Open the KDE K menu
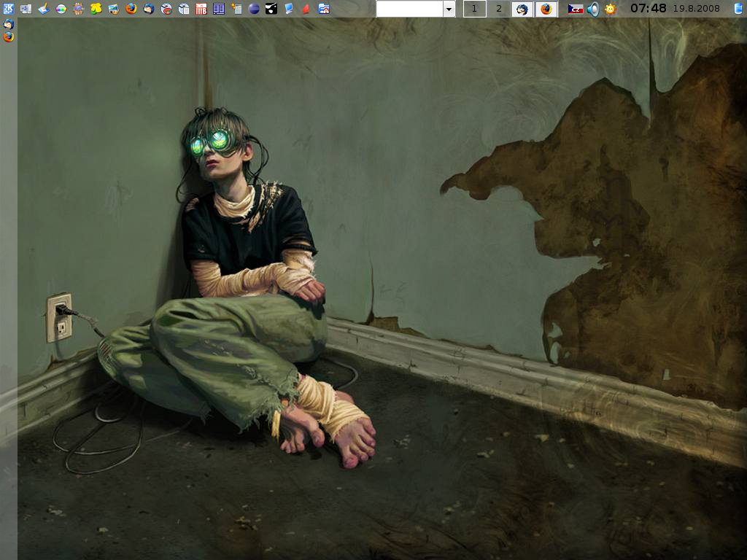 [x=9, y=9]
